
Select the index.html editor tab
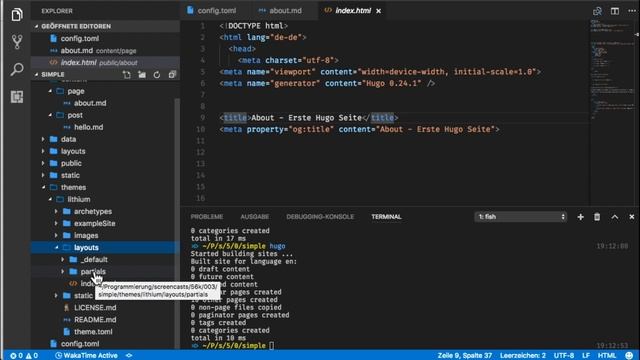(353, 11)
